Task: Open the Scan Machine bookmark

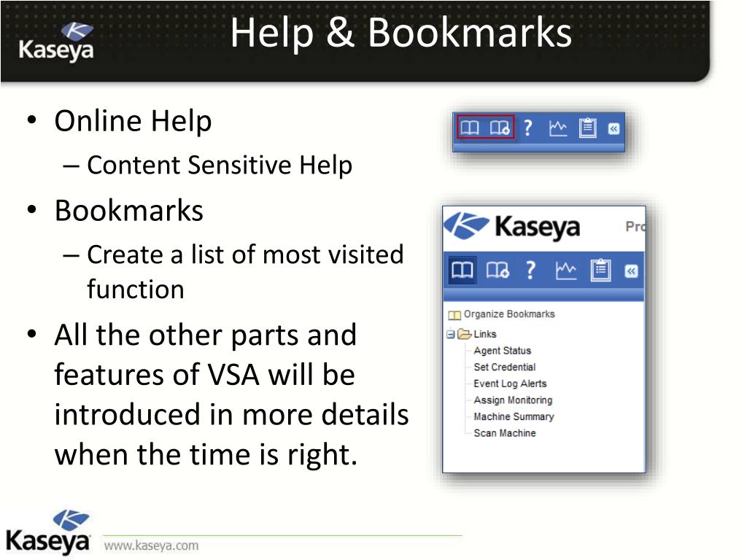Action: [505, 433]
